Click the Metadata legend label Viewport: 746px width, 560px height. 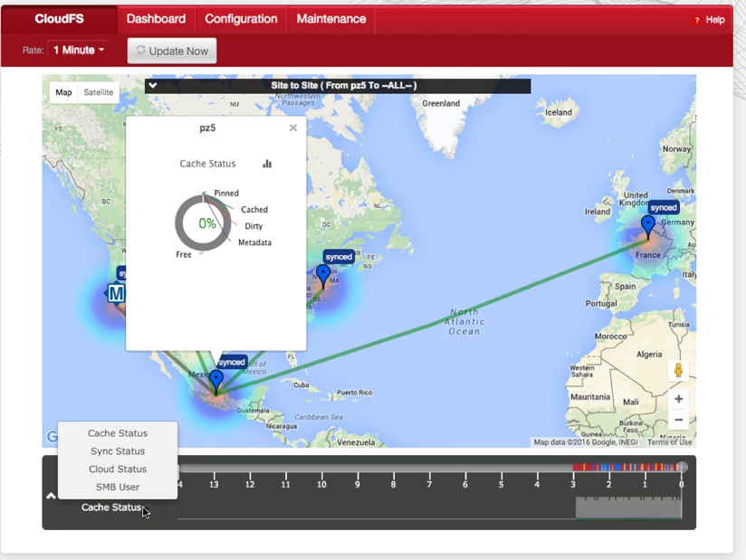point(254,242)
